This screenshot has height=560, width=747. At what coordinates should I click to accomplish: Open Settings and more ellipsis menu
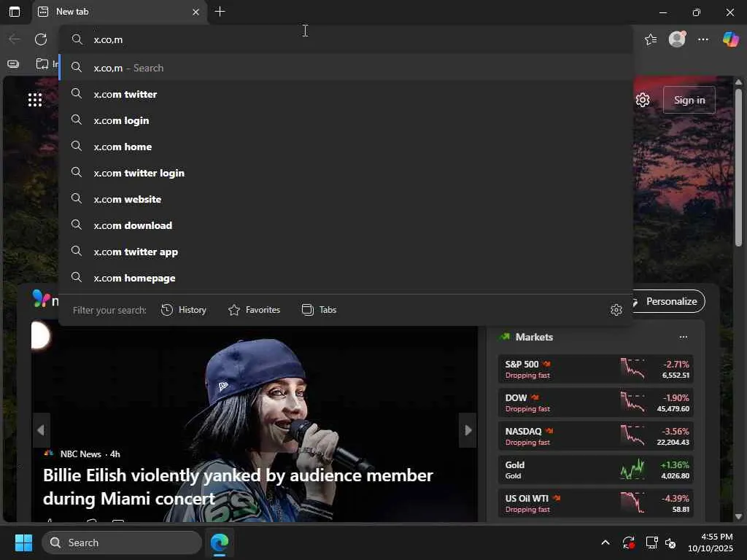[x=703, y=39]
